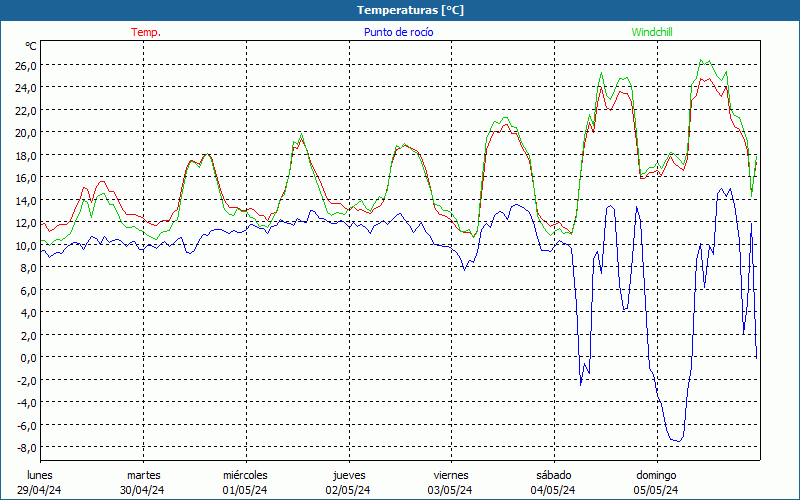Screen dimensions: 800x500
Task: Click the 26,0 y-axis value
Action: pos(27,65)
